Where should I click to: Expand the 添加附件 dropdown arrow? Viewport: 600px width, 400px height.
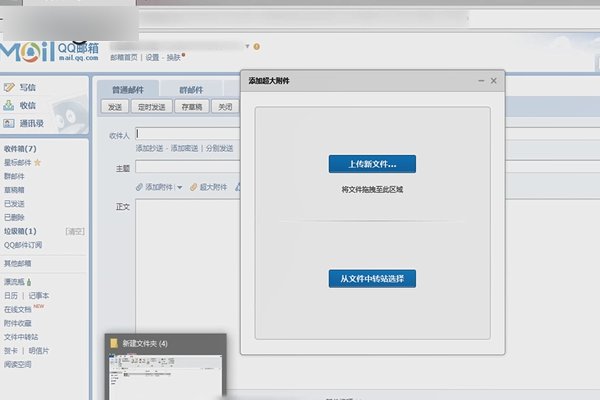point(179,187)
